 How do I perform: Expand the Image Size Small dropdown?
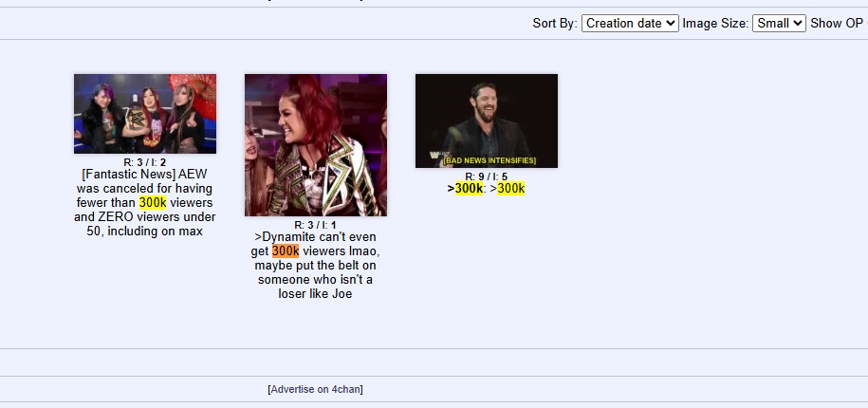coord(779,24)
